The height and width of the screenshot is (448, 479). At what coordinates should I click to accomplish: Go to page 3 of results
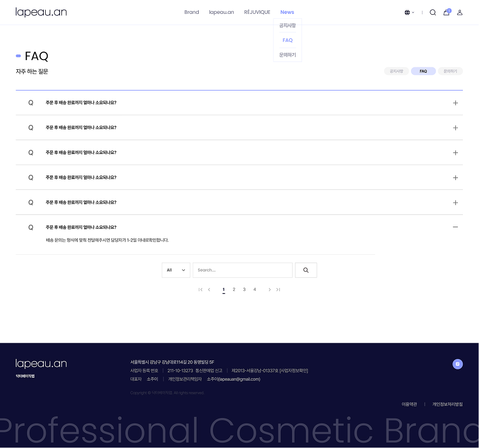[244, 290]
